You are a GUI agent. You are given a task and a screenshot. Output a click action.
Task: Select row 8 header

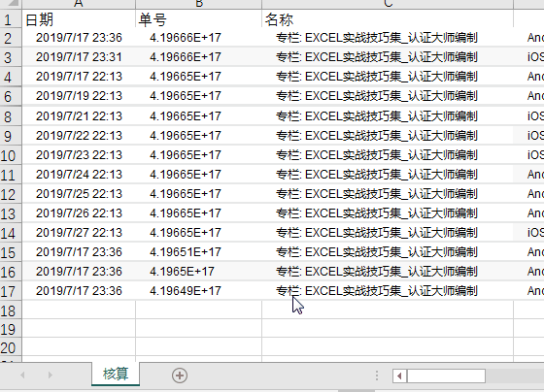point(11,116)
